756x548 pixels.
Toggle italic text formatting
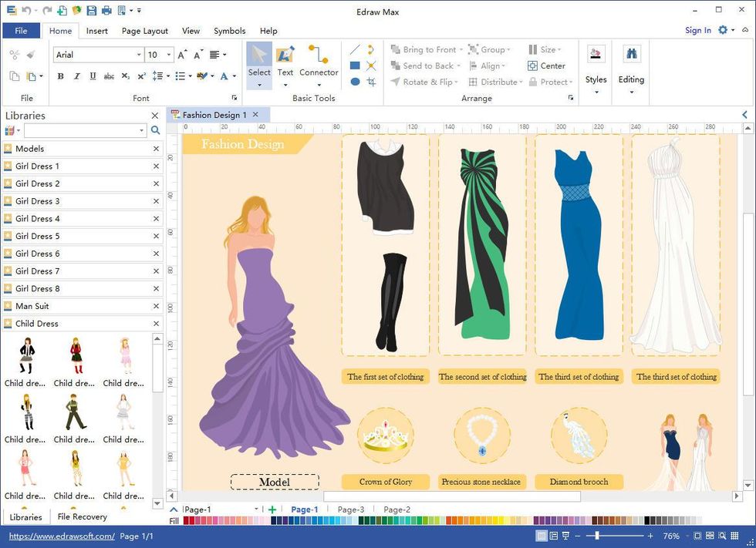click(x=76, y=76)
